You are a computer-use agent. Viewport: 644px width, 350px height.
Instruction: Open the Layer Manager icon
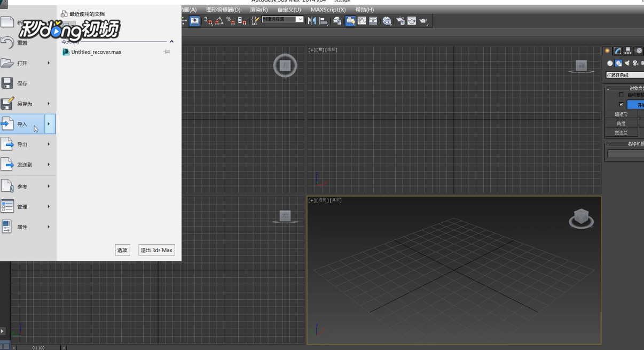point(337,21)
